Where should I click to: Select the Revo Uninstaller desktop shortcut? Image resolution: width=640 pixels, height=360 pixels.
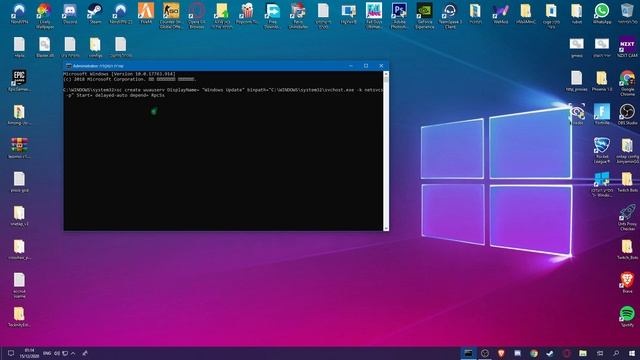click(x=298, y=16)
